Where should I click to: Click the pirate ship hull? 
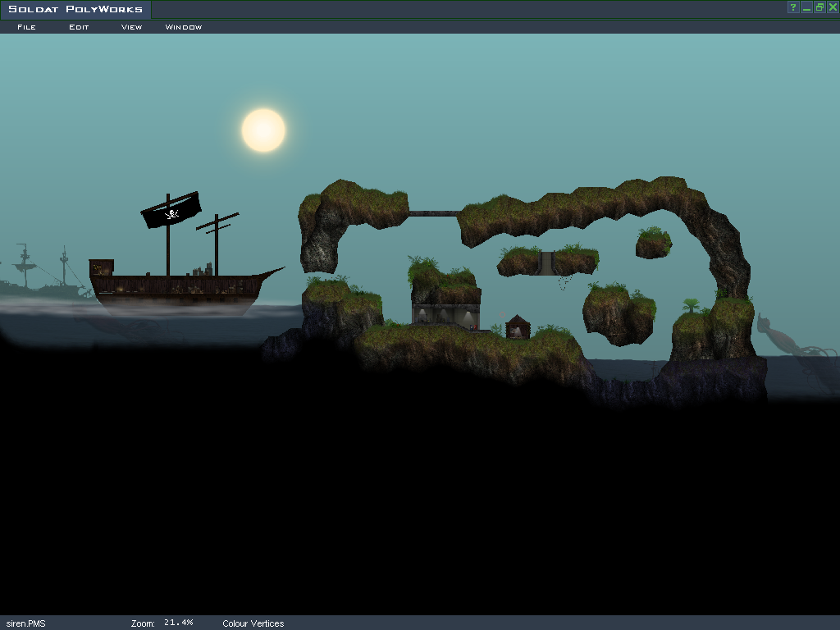pos(176,288)
